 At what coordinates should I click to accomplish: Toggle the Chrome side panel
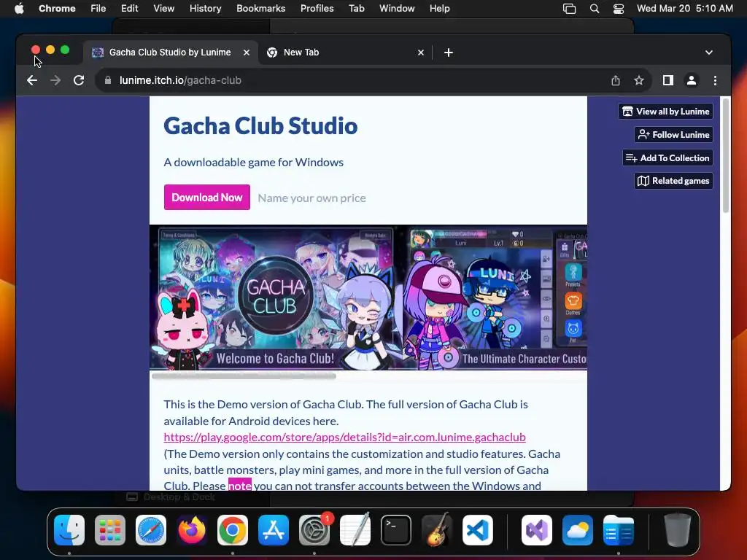pyautogui.click(x=668, y=80)
